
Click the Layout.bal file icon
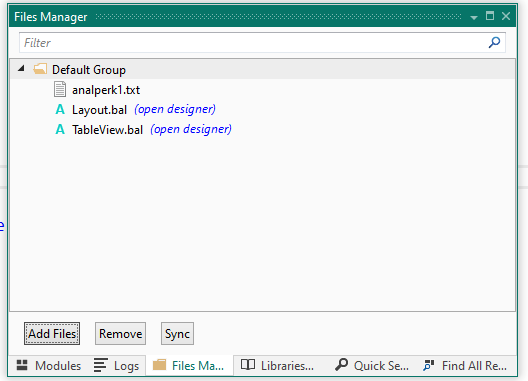click(x=60, y=109)
